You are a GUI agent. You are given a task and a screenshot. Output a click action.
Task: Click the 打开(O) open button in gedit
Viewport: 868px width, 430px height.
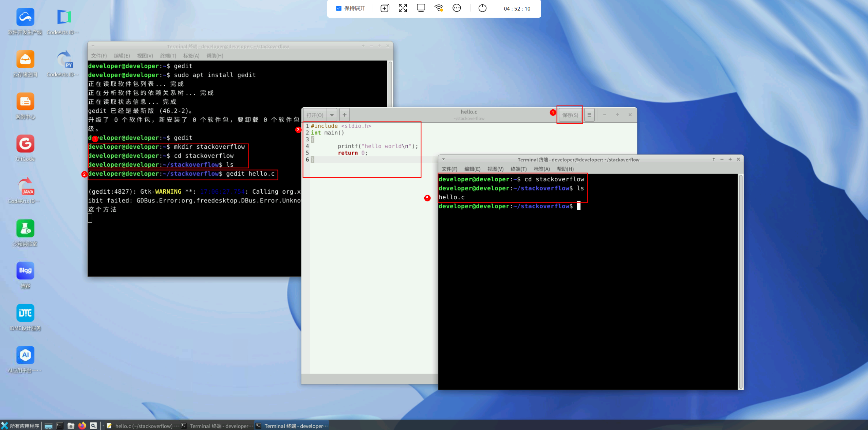tap(315, 115)
